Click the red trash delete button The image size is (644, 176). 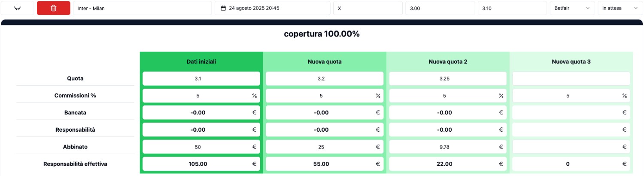53,8
